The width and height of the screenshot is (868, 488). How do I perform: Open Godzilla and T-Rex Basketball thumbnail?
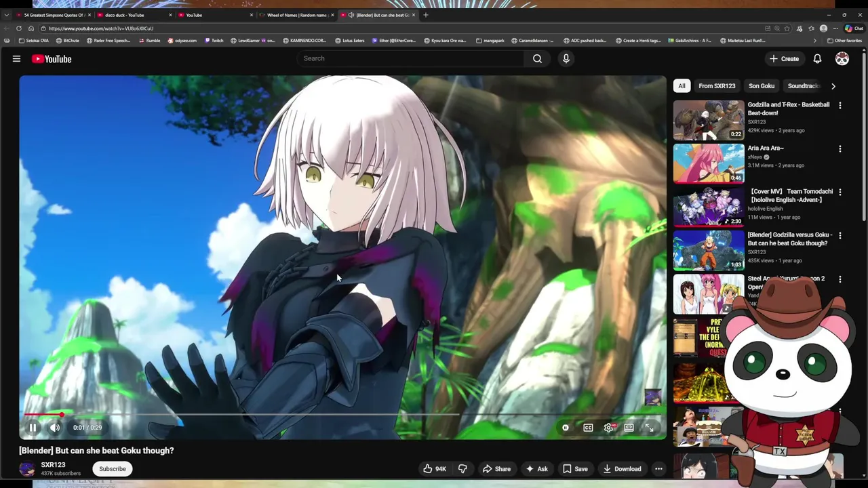(708, 120)
